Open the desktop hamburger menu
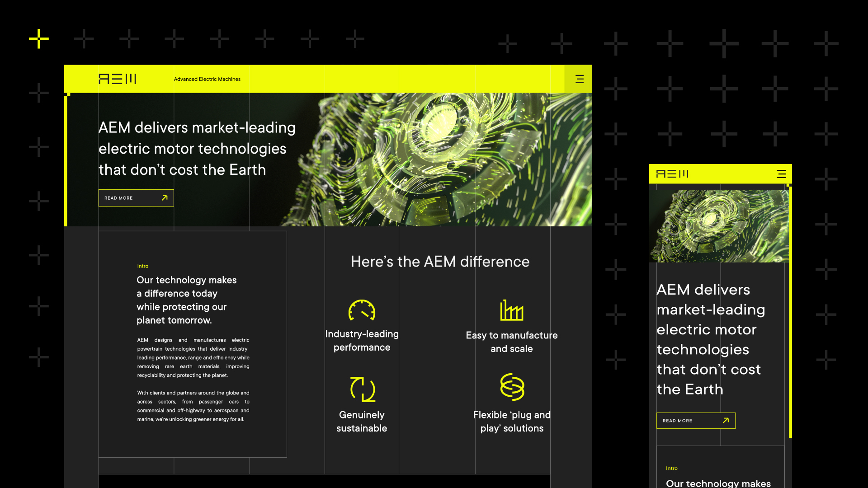Viewport: 868px width, 488px height. point(579,79)
